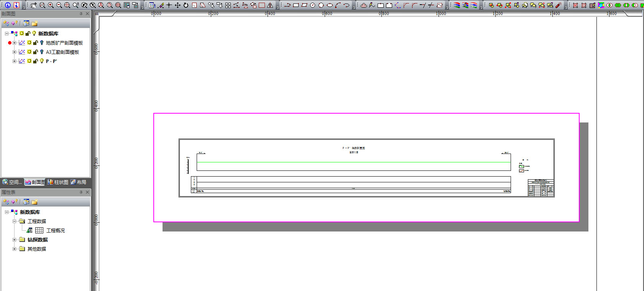The height and width of the screenshot is (291, 644).
Task: Select the rectangle drawing tool
Action: pos(296,5)
